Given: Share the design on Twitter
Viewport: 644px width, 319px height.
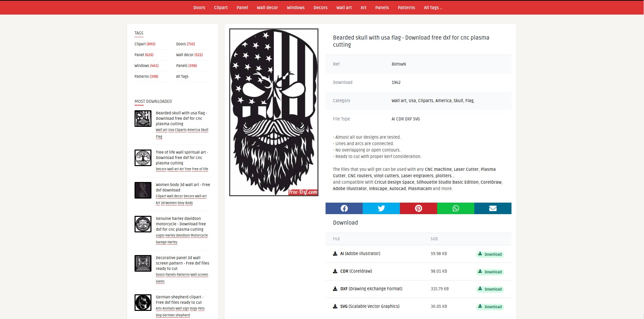Looking at the screenshot, I should [381, 208].
